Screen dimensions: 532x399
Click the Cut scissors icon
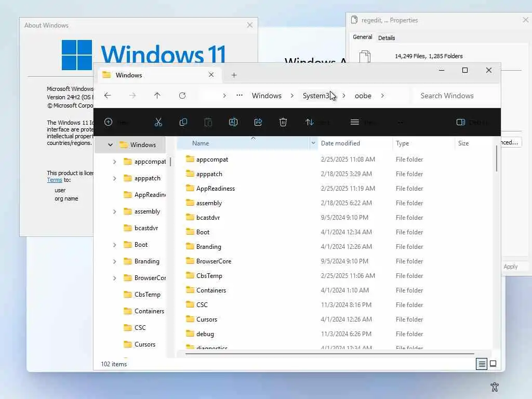click(158, 122)
